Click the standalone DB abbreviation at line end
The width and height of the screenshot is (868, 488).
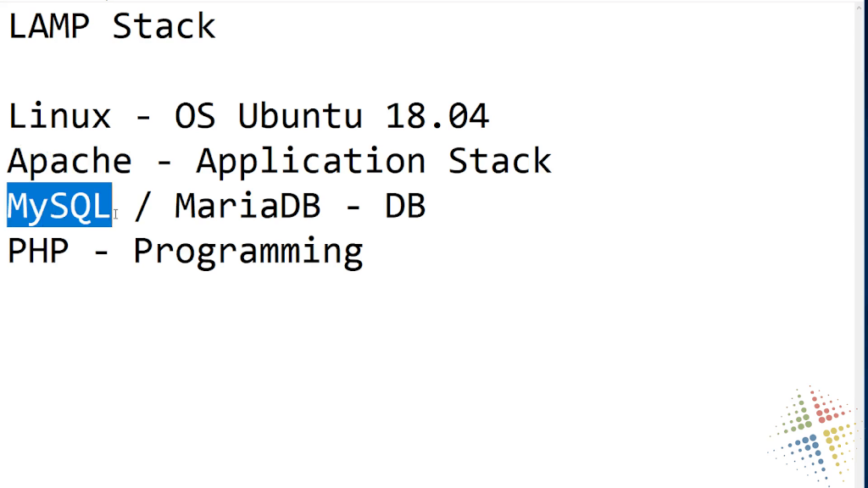[405, 206]
